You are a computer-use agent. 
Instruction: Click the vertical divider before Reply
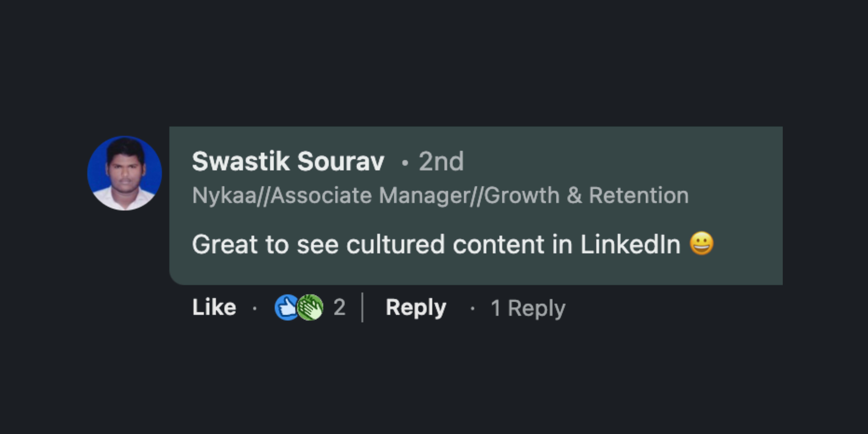coord(362,307)
